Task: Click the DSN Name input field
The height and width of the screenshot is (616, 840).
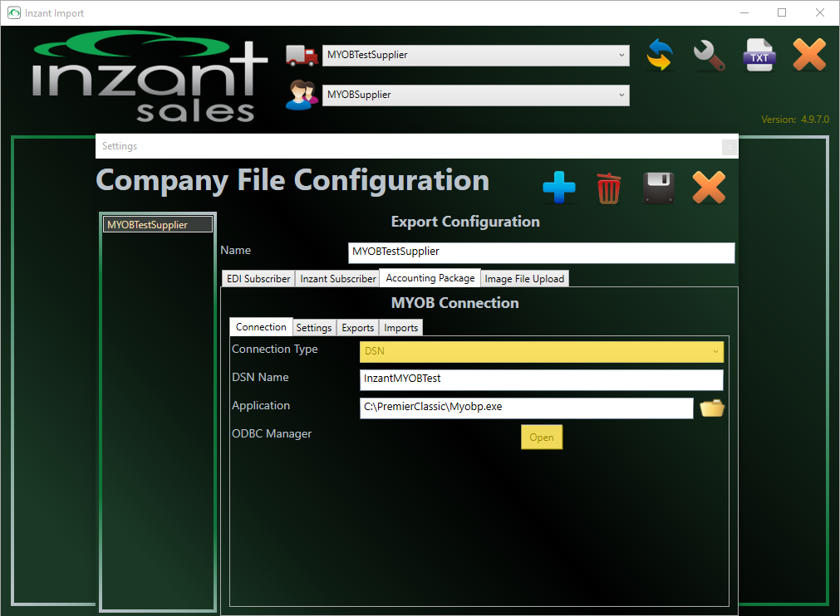Action: (541, 380)
